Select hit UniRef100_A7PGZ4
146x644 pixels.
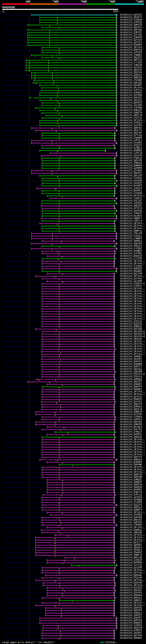coord(131,22)
